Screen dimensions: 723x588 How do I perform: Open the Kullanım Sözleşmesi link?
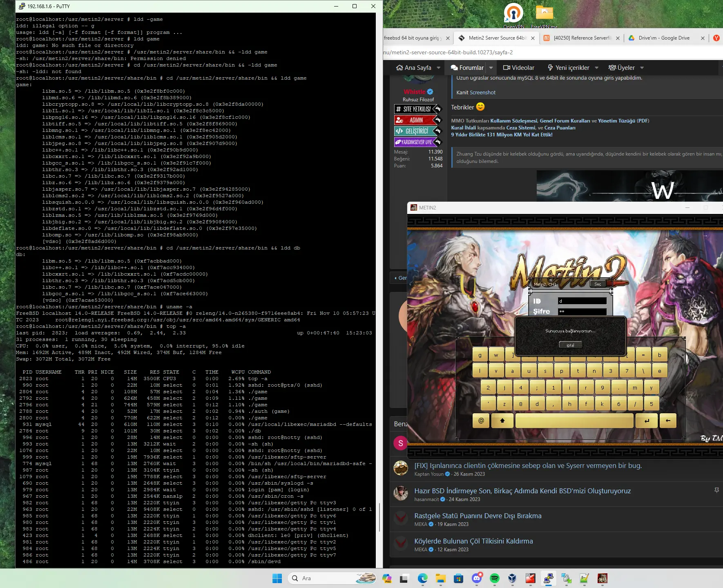point(514,121)
